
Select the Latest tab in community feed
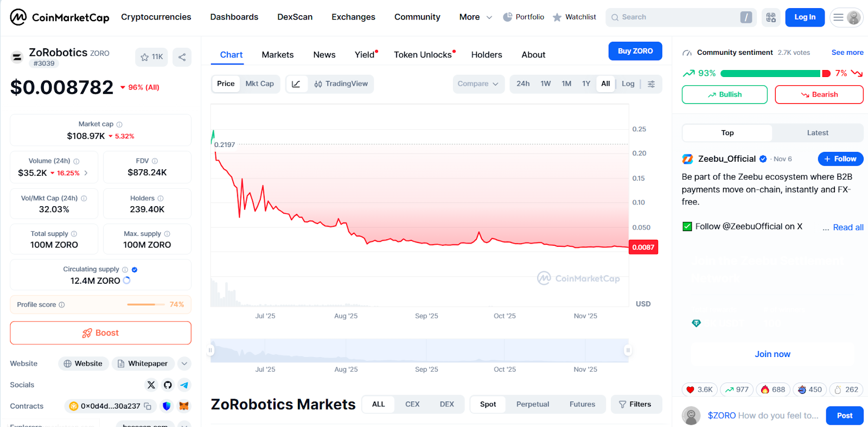pos(817,133)
